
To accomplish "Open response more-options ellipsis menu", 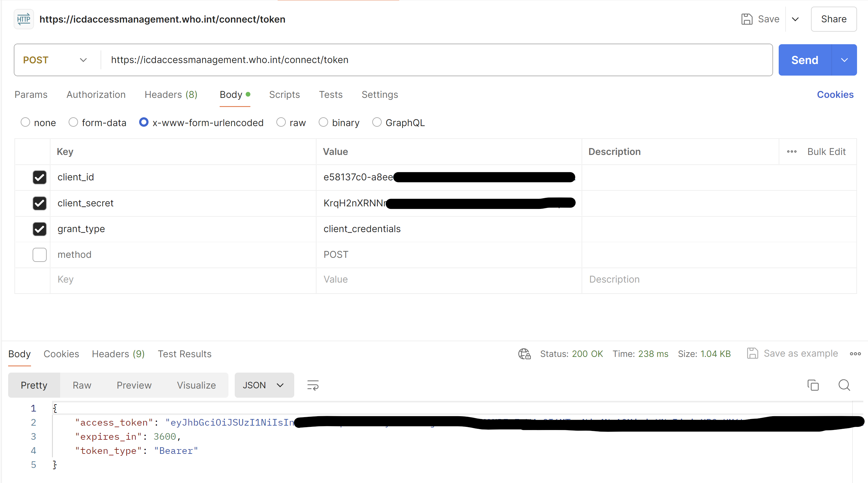I will coord(855,354).
